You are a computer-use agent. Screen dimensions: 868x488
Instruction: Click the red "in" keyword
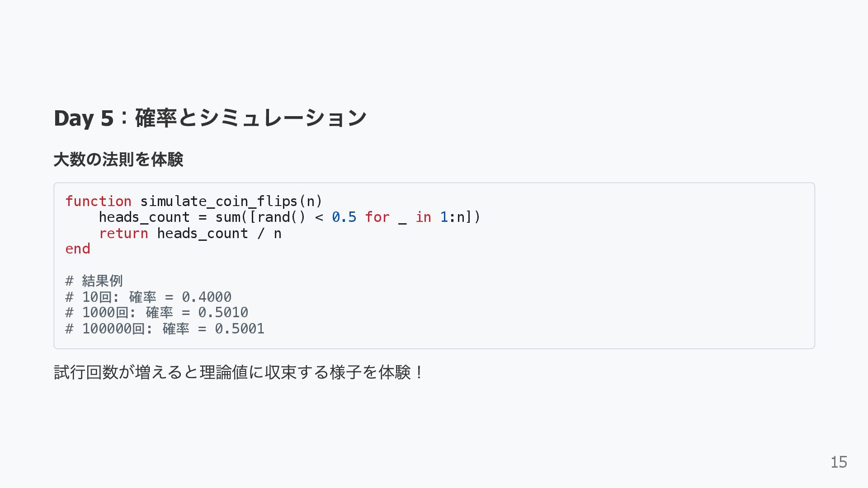[x=423, y=217]
